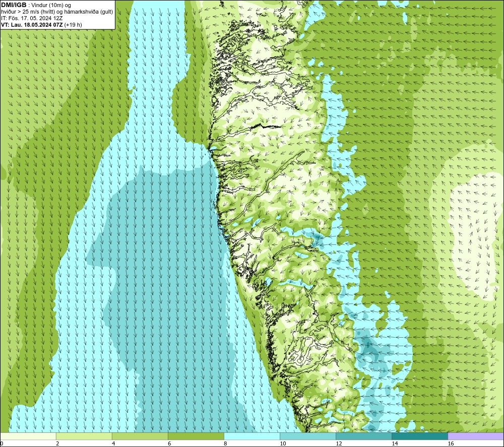Select the 8–10 m/s pale cyan swatch
The height and width of the screenshot is (447, 504).
251,436
